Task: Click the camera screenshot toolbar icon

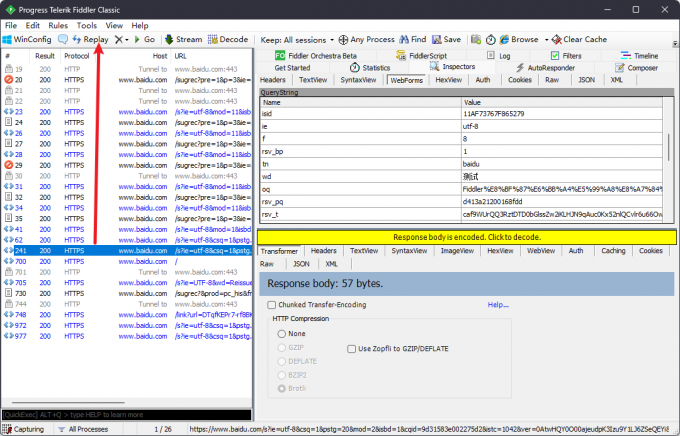Action: [x=476, y=39]
